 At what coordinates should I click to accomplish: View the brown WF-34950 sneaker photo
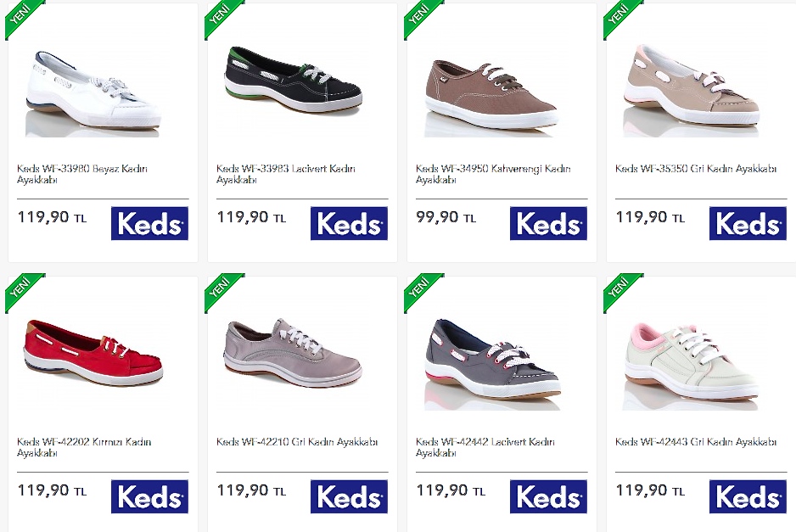[x=491, y=98]
